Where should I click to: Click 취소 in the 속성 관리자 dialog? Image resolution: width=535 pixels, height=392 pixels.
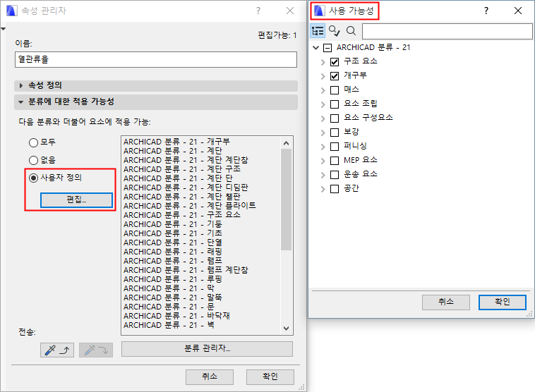(210, 376)
